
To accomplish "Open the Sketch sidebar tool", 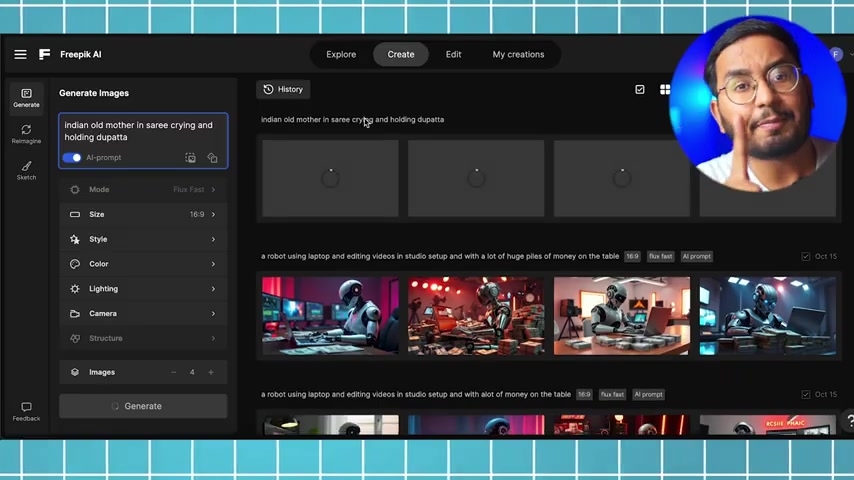I will coord(26,171).
